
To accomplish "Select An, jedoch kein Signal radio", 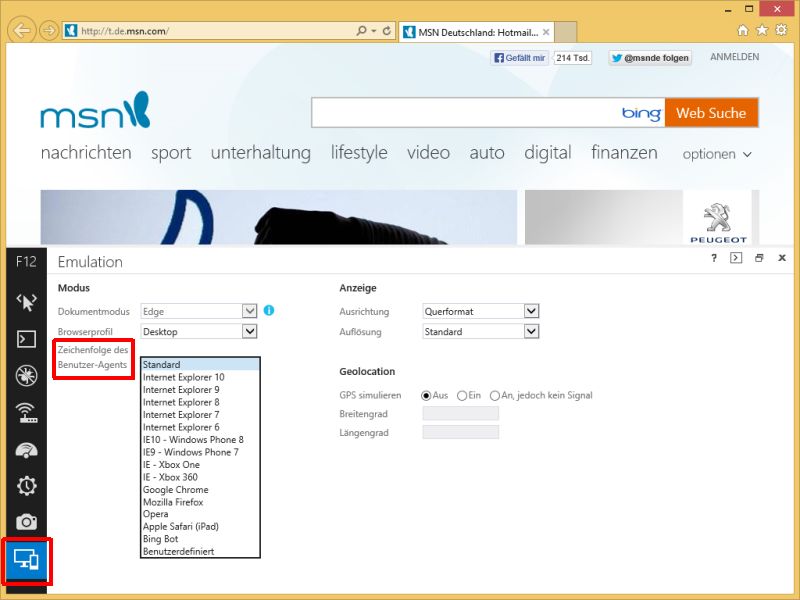I will pyautogui.click(x=494, y=395).
